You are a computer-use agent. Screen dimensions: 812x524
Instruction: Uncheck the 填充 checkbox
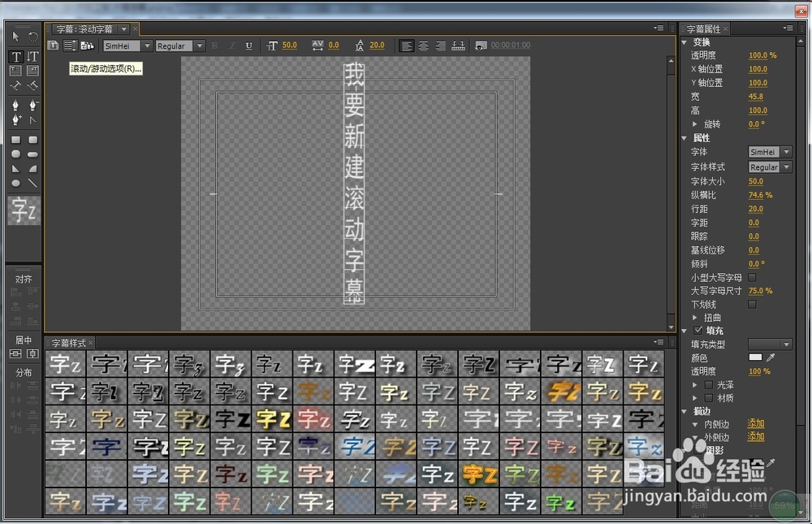click(x=698, y=330)
